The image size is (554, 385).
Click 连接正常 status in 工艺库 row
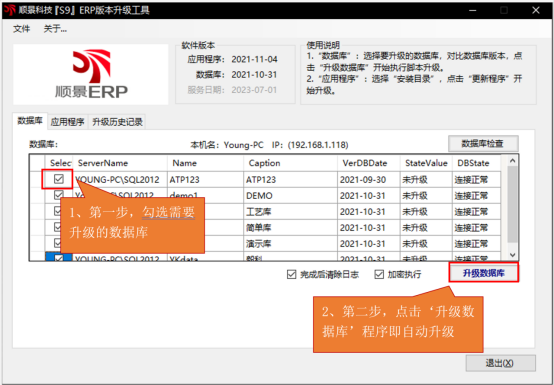(x=476, y=212)
